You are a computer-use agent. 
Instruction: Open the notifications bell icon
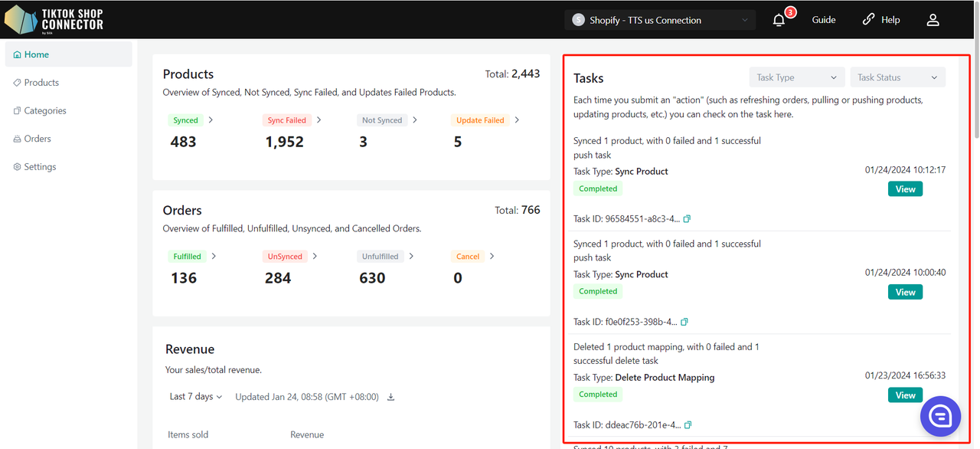779,21
